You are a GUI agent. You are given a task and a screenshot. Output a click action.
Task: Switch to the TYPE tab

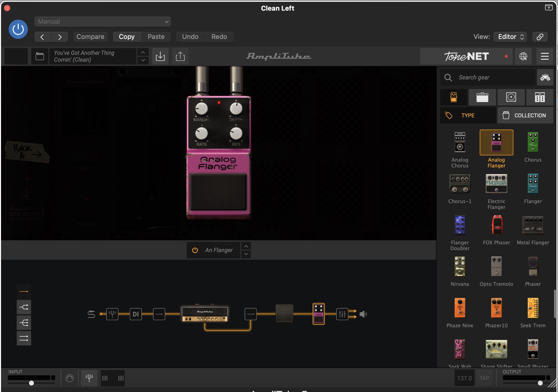click(468, 115)
